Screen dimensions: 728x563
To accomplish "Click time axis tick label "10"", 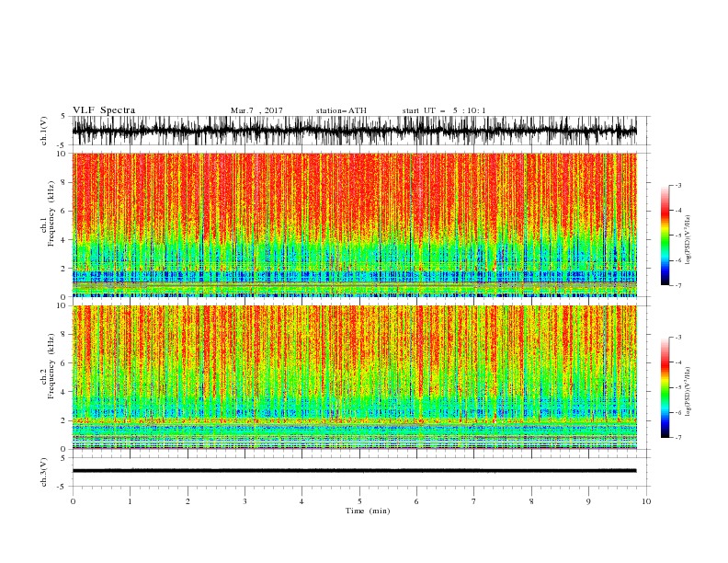I will point(646,501).
